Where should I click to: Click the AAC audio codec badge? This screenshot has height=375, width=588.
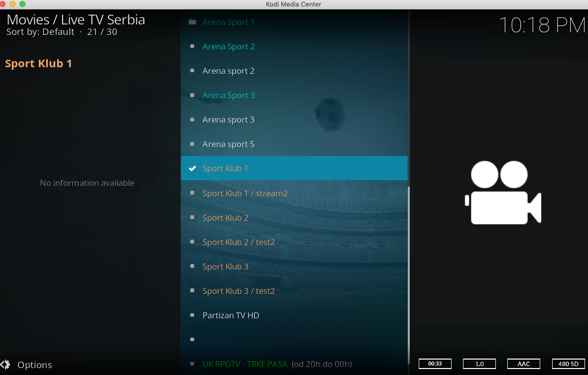pos(523,364)
